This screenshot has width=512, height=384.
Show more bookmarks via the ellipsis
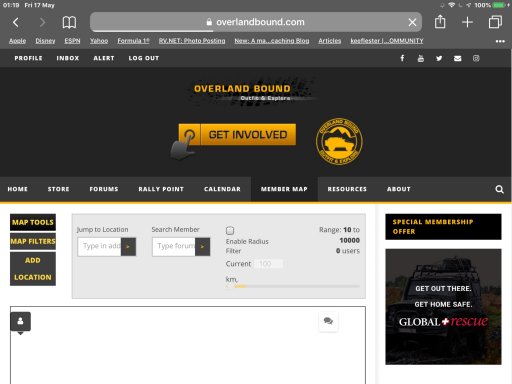(x=500, y=41)
